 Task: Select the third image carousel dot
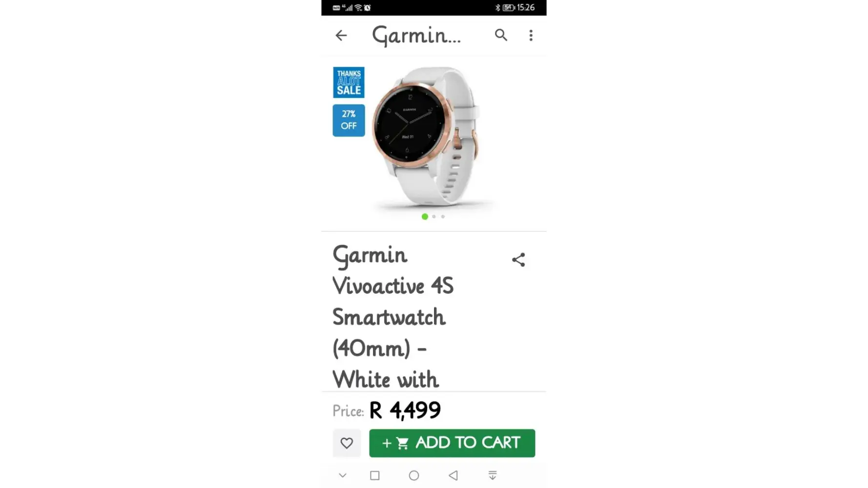[443, 217]
